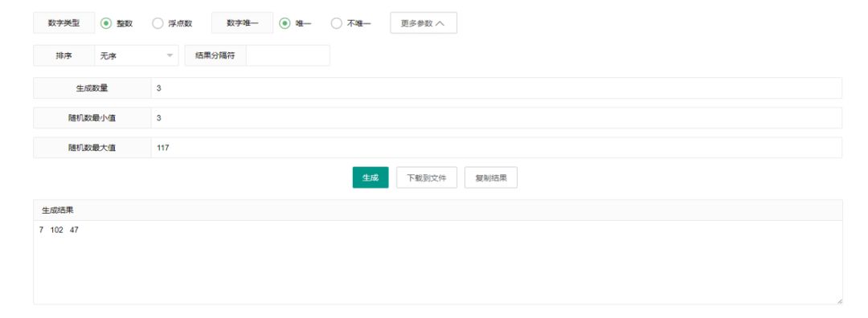Image resolution: width=868 pixels, height=318 pixels.
Task: Click the results textarea with 7 102 47
Action: tap(438, 262)
